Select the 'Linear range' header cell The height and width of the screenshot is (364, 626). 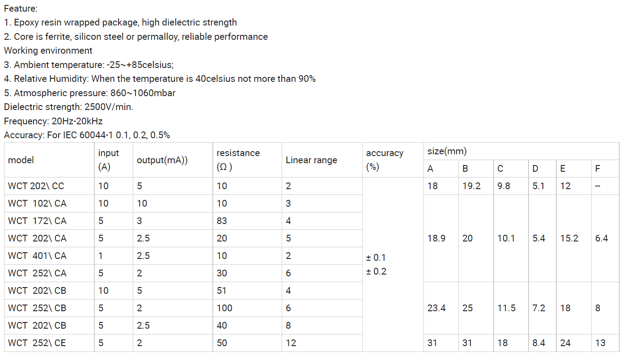[x=322, y=160]
